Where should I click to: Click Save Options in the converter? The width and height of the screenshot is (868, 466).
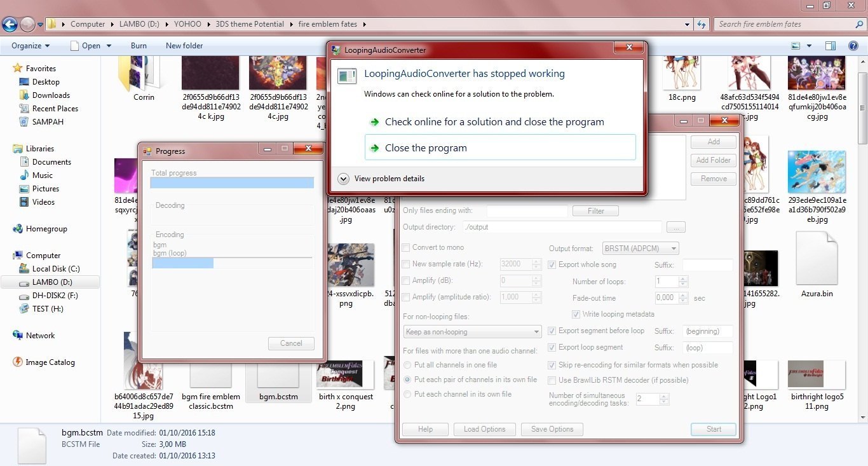[552, 429]
